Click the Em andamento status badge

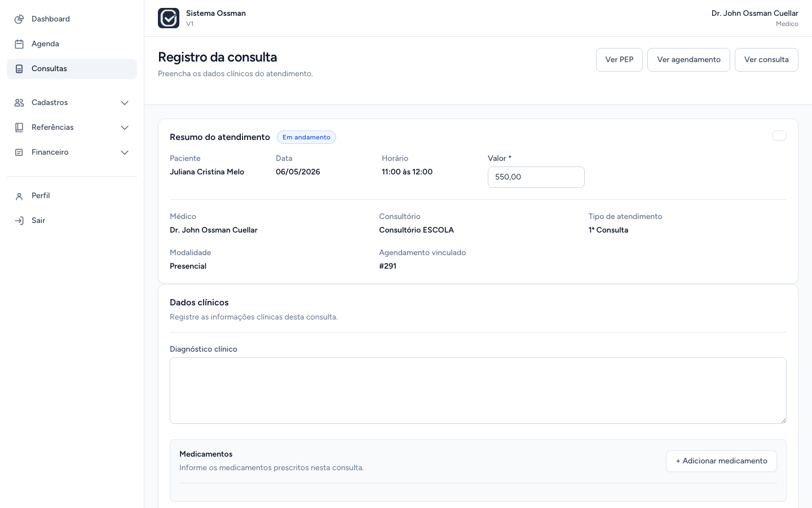pos(306,137)
